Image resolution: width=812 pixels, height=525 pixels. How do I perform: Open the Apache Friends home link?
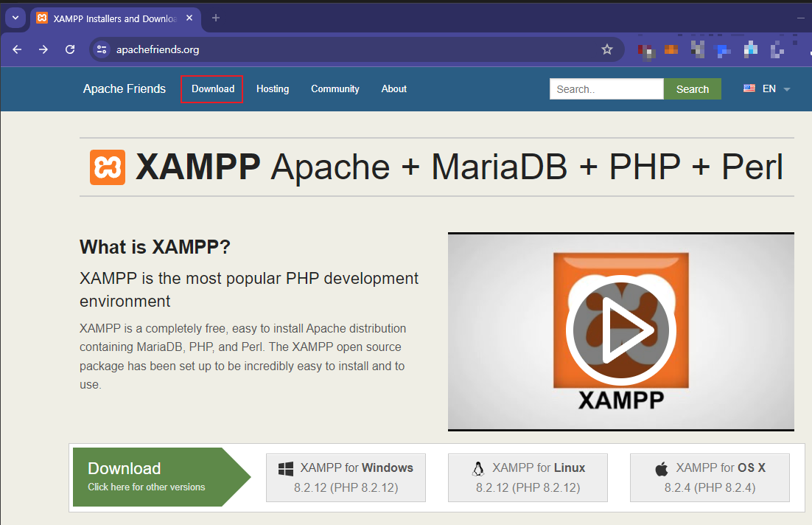(x=125, y=88)
